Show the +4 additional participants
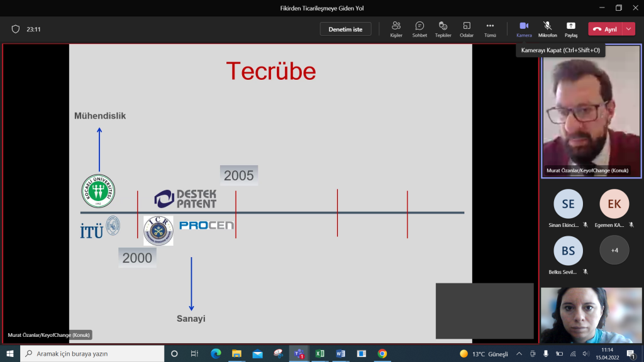This screenshot has width=644, height=362. click(x=614, y=250)
